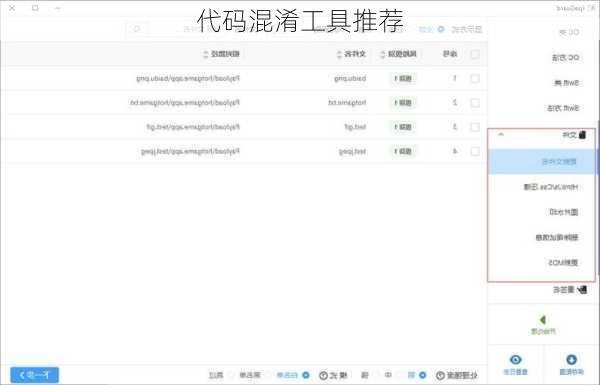Image resolution: width=600 pixels, height=385 pixels.
Task: Select 中 processing strength radio
Action: click(x=399, y=375)
